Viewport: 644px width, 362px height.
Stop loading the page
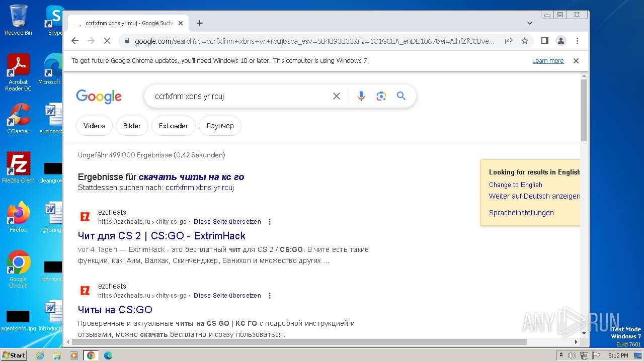107,41
